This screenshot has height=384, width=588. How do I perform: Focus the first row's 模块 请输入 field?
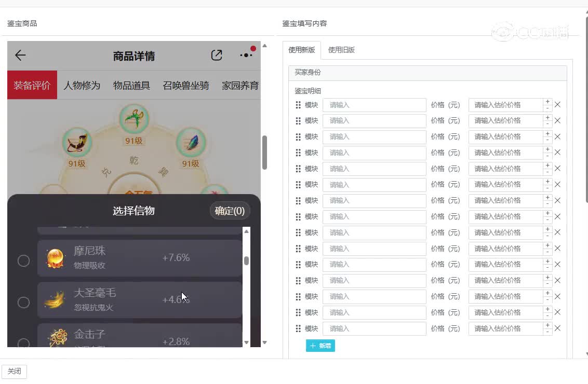coord(374,105)
